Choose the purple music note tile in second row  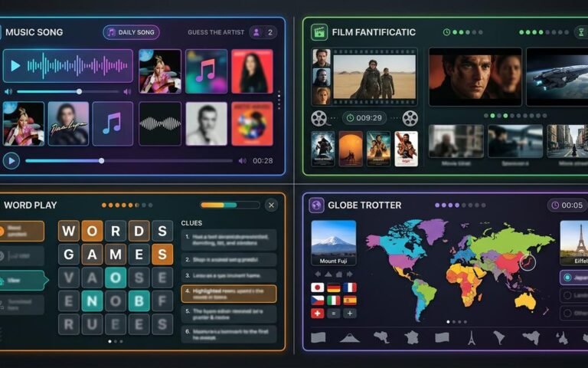click(x=113, y=123)
